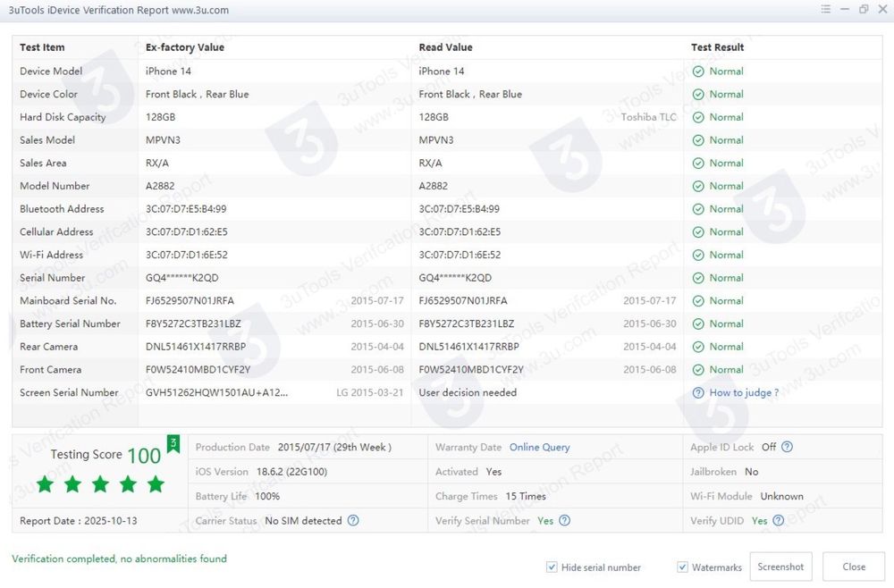Click read Model Number A2882
894x588 pixels.
coord(434,186)
